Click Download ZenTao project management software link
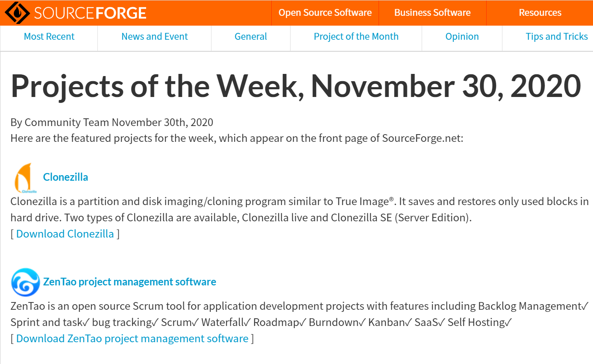The image size is (593, 364). [132, 338]
